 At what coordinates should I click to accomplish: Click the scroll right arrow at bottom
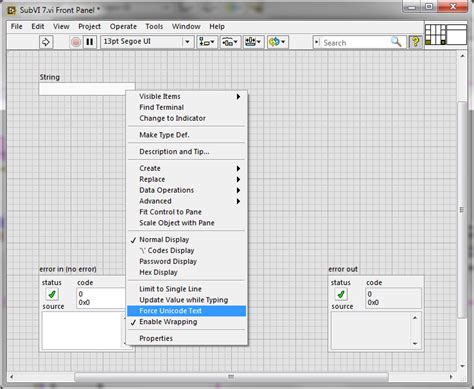(451, 377)
